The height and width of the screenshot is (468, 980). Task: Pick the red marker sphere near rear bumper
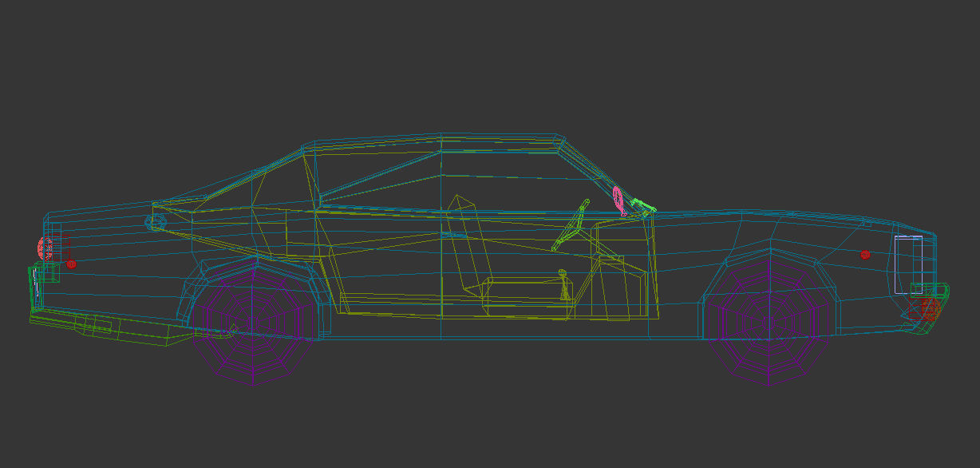pyautogui.click(x=71, y=264)
